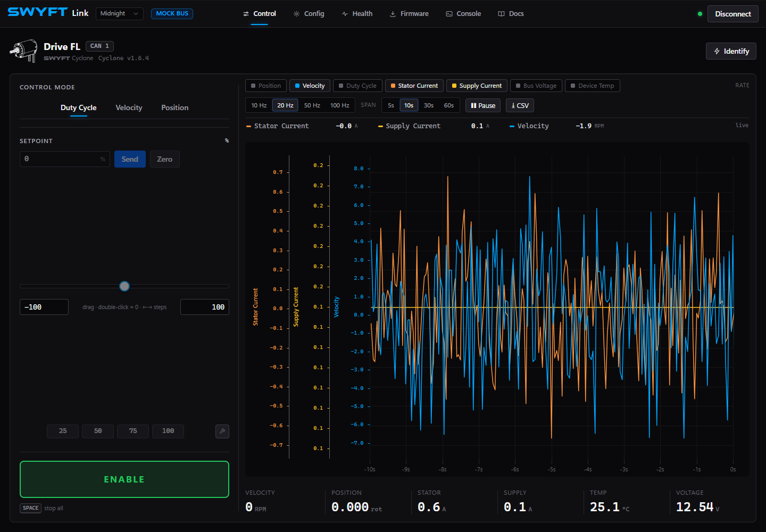Click the TEMP 25.1 °C readout
The height and width of the screenshot is (532, 766).
click(x=610, y=502)
